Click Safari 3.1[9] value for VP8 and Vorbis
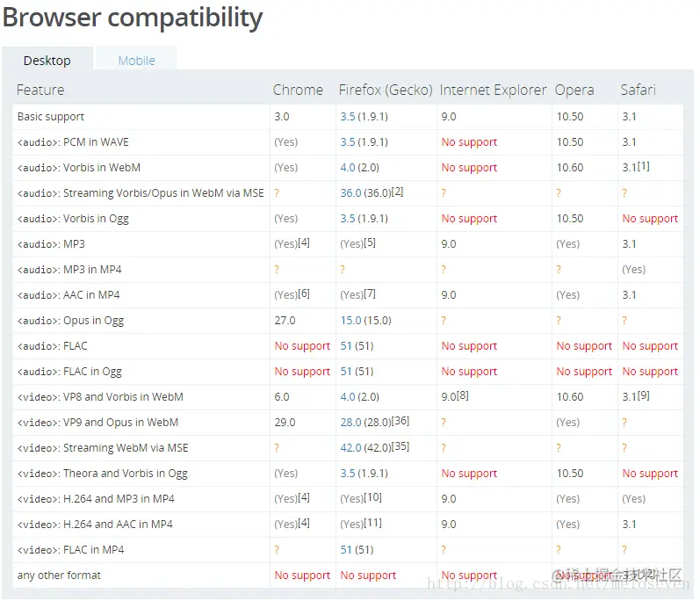Image resolution: width=700 pixels, height=601 pixels. (636, 396)
